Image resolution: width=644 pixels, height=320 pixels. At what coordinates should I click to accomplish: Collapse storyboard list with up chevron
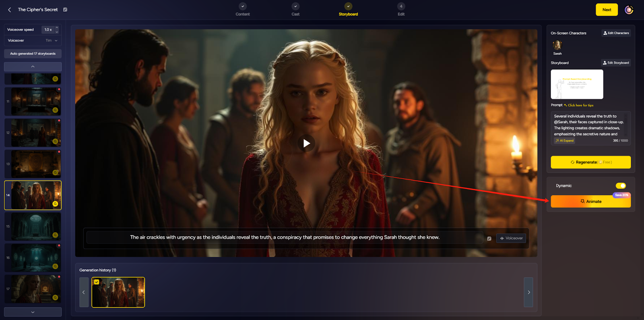[x=33, y=66]
